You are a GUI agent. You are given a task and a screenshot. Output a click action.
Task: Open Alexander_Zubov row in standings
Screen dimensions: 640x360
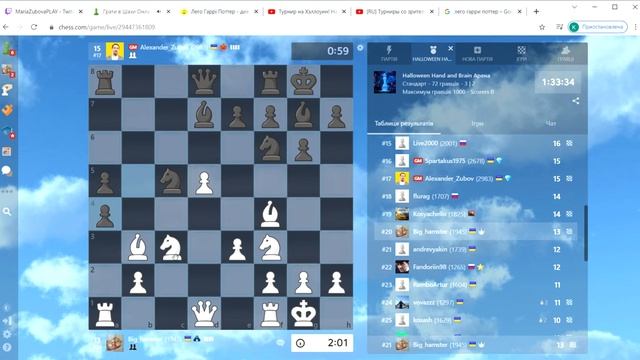(x=476, y=178)
